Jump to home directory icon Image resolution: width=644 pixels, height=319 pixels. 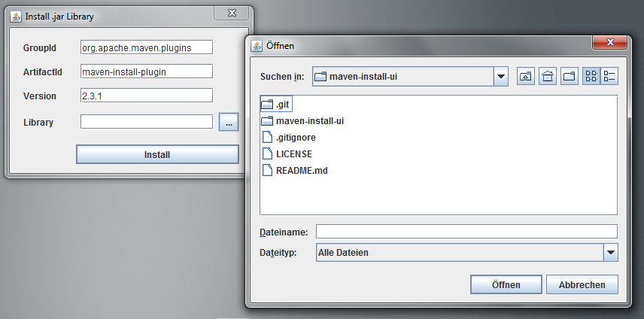(x=548, y=76)
